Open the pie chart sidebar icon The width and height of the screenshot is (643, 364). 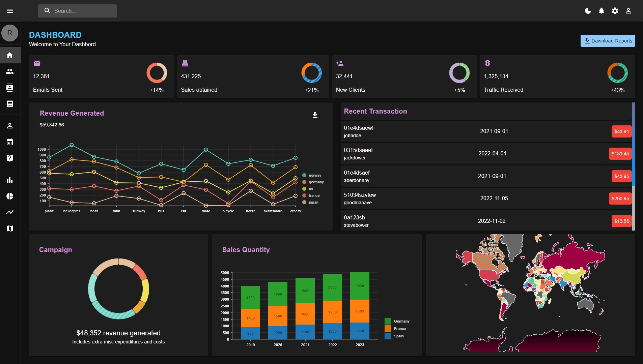tap(10, 196)
